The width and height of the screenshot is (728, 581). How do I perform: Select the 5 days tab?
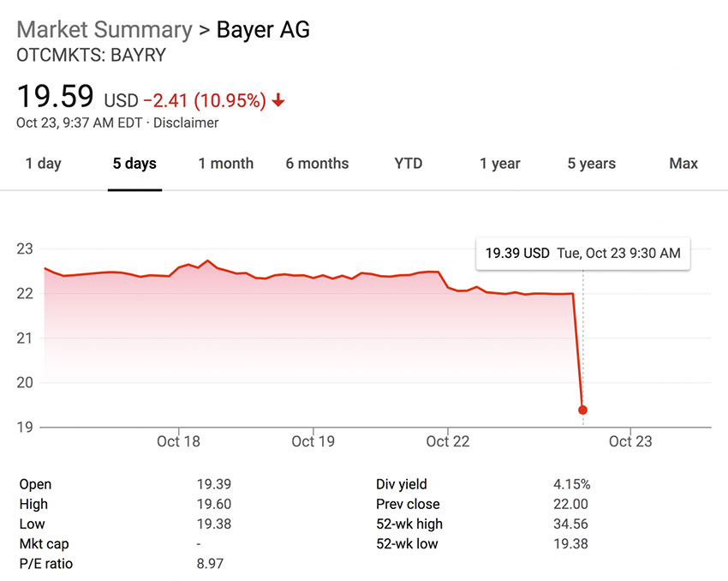click(134, 164)
